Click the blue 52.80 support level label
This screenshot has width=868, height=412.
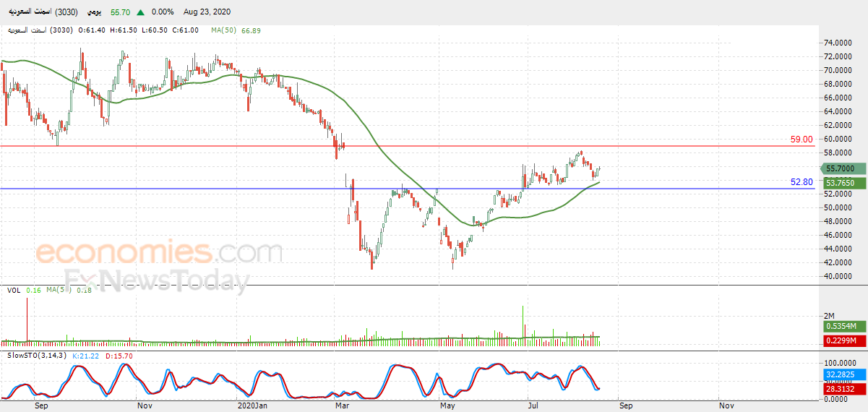point(802,182)
